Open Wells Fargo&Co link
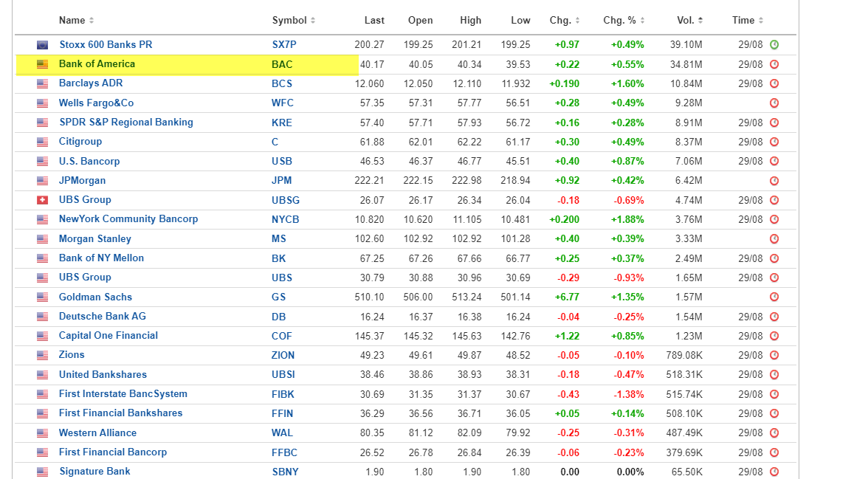 coord(96,103)
